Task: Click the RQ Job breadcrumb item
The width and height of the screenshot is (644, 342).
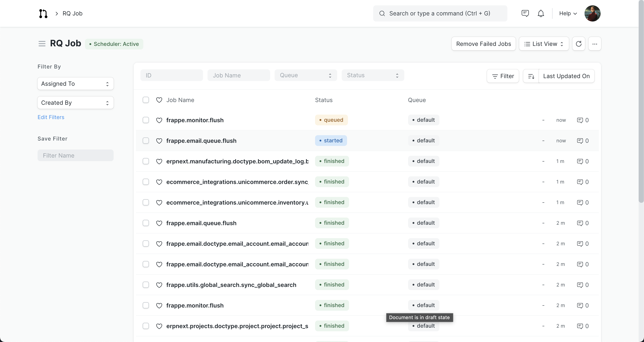Action: pos(72,13)
